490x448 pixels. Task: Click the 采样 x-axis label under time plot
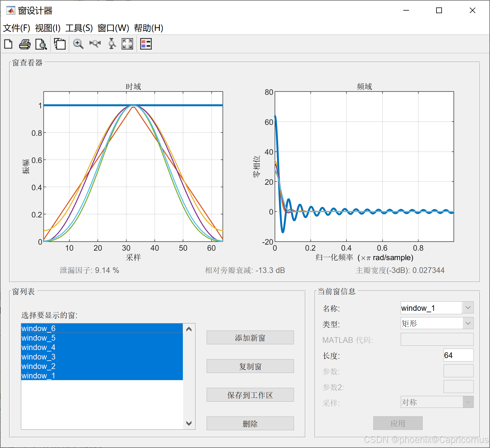tap(133, 257)
